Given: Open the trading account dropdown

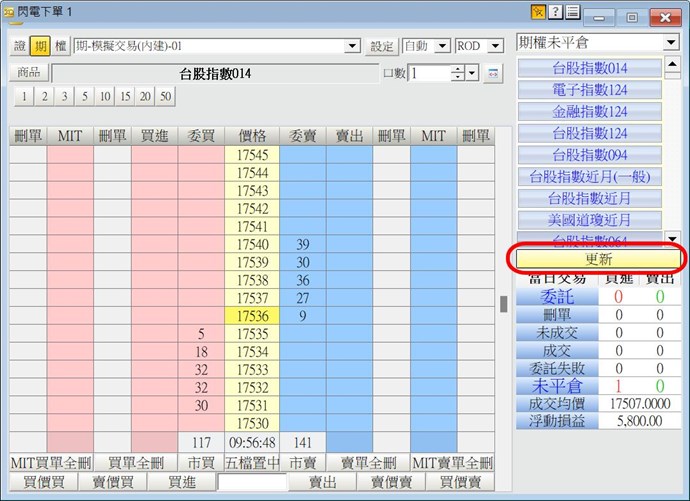Looking at the screenshot, I should click(352, 46).
